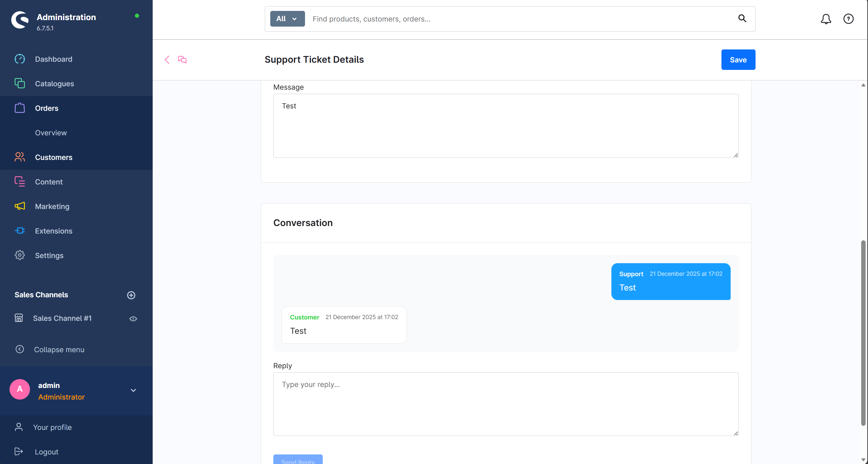Click the admin avatar A
Viewport: 868px width, 464px height.
[x=20, y=389]
